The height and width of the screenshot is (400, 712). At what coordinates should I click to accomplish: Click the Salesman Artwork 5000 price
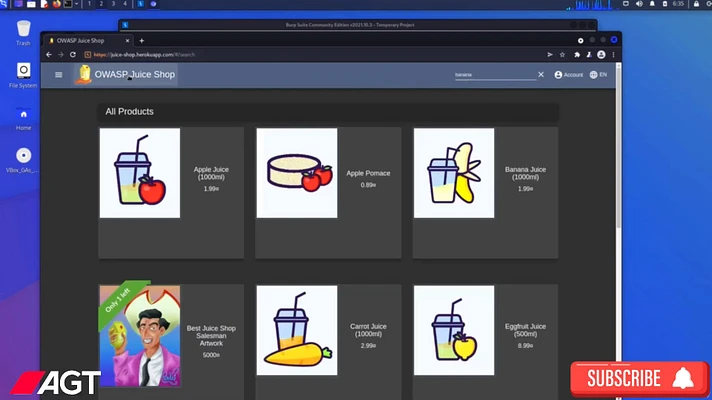click(x=211, y=355)
